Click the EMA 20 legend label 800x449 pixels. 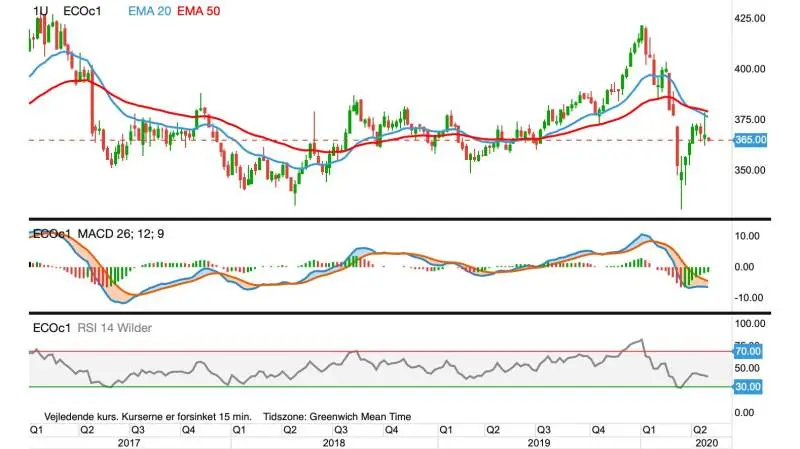click(149, 11)
